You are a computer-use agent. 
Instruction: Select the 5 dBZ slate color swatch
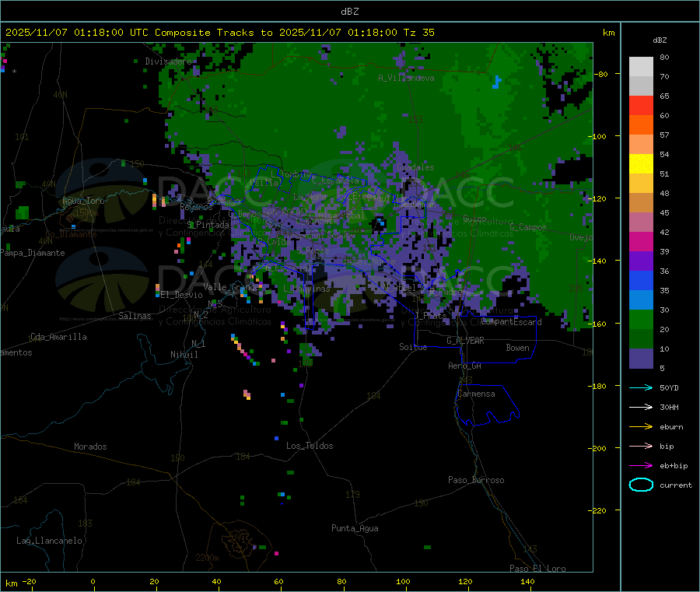pos(641,359)
